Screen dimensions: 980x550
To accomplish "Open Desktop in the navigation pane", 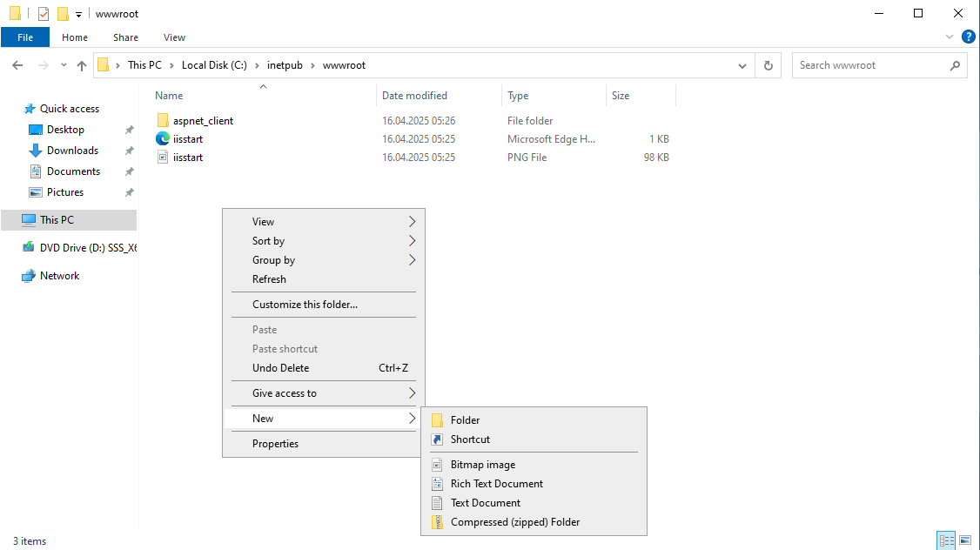I will click(x=65, y=130).
